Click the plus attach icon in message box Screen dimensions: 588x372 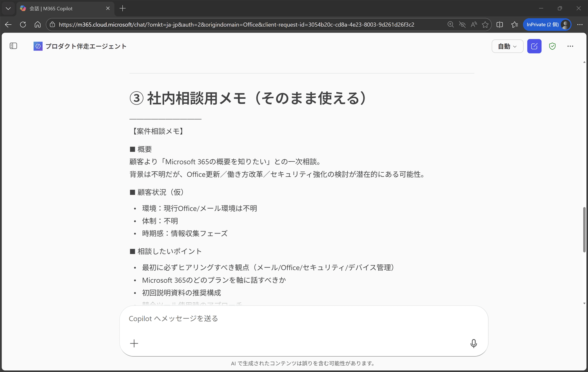tap(134, 343)
